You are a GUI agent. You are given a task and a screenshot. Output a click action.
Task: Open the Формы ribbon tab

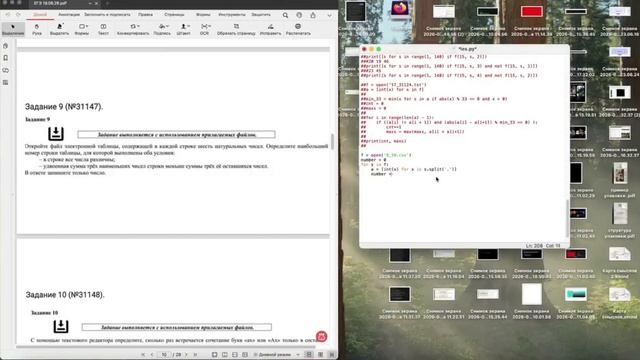pos(203,15)
